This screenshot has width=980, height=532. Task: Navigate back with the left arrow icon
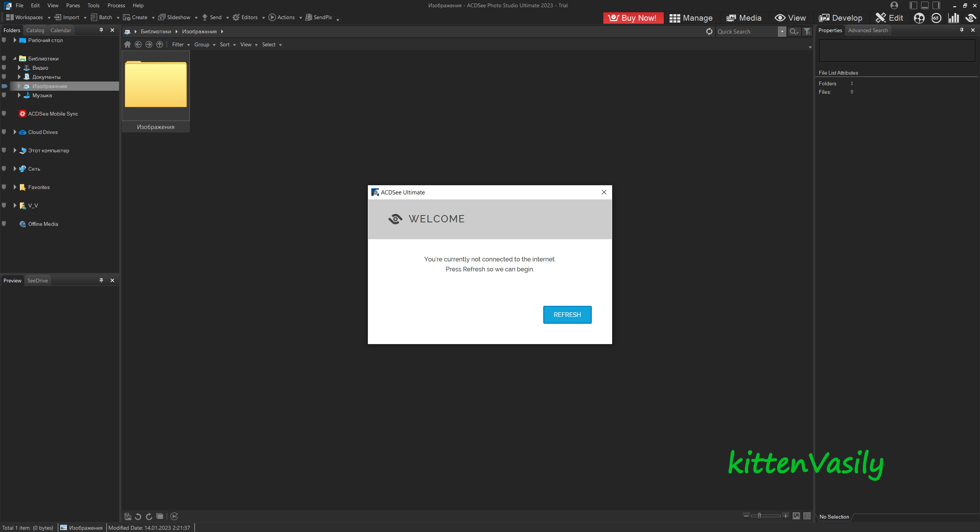click(x=138, y=44)
